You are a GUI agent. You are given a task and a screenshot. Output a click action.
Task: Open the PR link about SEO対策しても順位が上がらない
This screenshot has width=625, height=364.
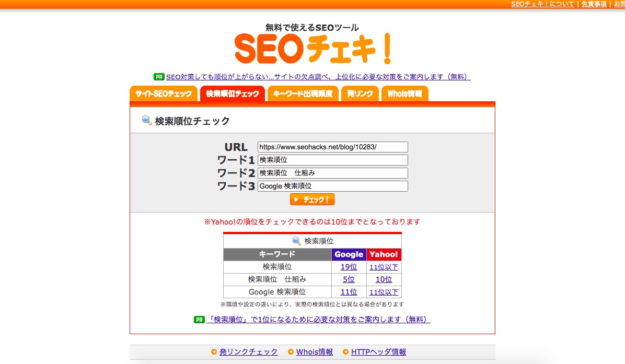(x=318, y=77)
